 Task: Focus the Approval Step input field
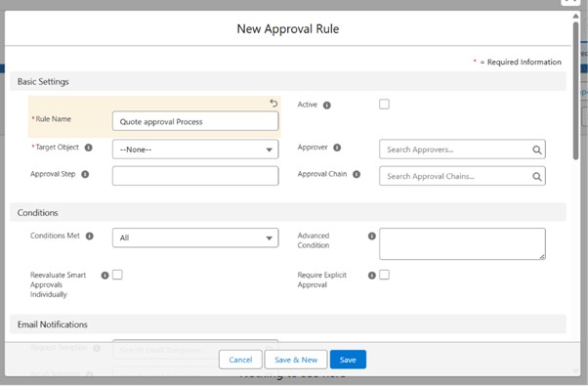195,176
